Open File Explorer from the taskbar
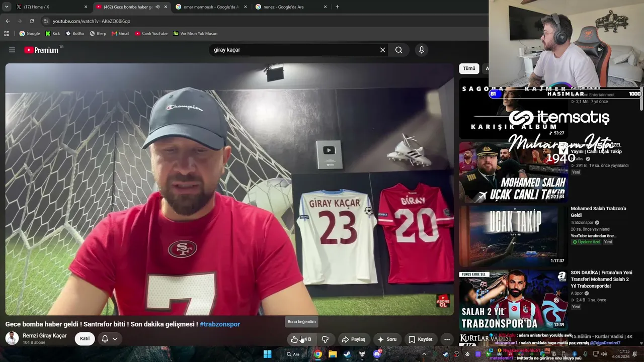Image resolution: width=644 pixels, height=362 pixels. tap(333, 354)
